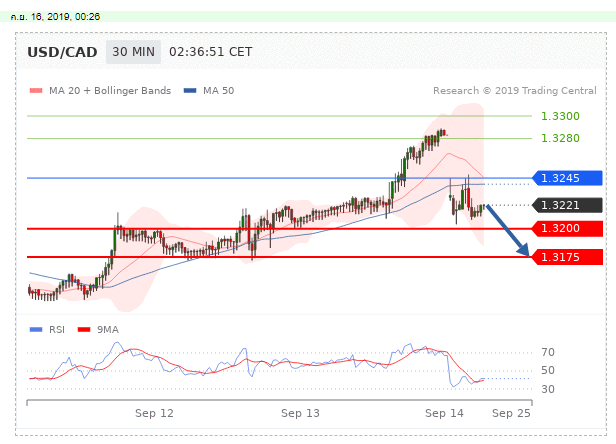Click the Thai date header 16, 2019, 00:26

pyautogui.click(x=55, y=17)
